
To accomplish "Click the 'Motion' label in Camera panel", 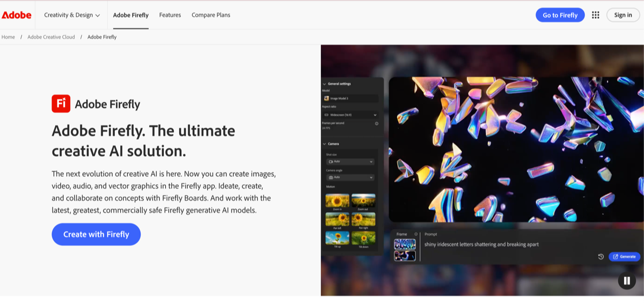I will coord(330,187).
